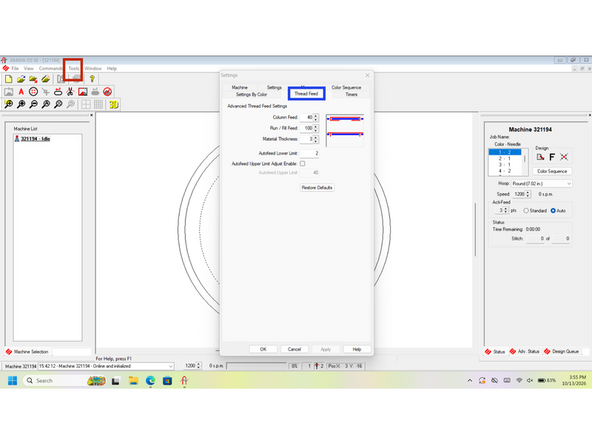The image size is (592, 444).
Task: Click OK in the Settings dialog
Action: tap(263, 349)
